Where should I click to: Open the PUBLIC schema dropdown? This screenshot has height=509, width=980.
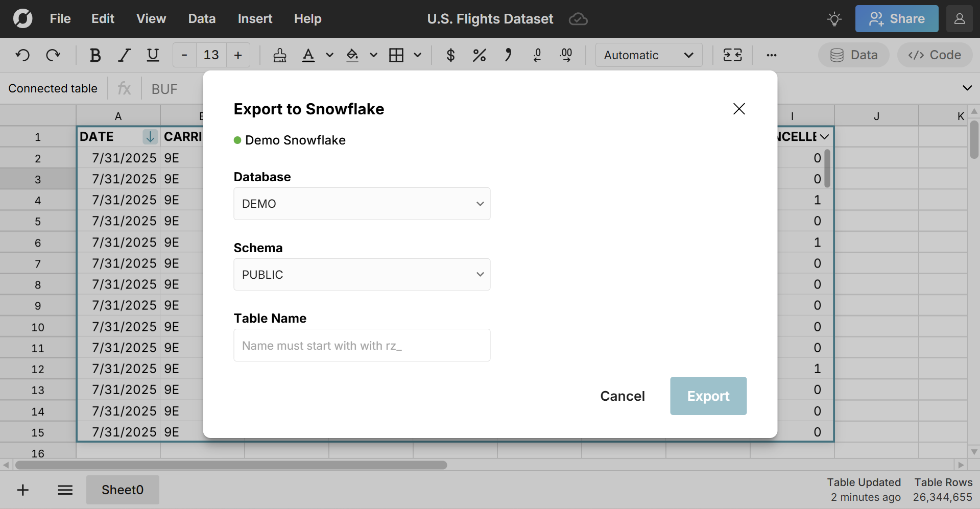point(362,274)
